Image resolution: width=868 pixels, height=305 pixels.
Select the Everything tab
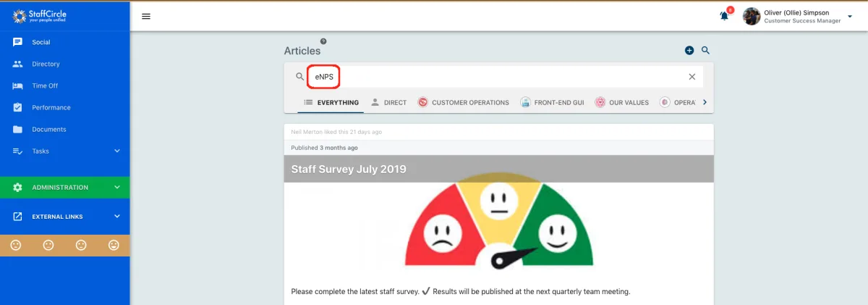tap(331, 102)
